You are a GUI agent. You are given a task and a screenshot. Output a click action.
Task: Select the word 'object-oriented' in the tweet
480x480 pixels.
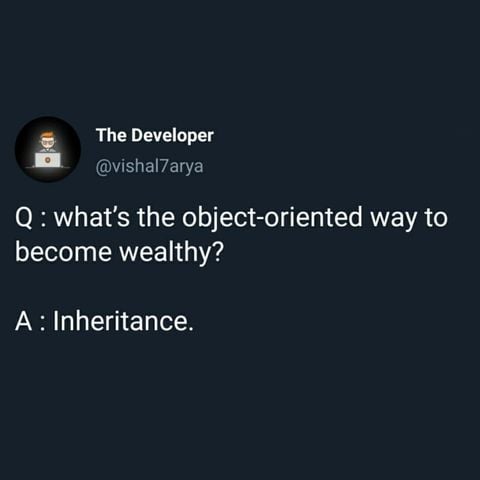click(272, 217)
